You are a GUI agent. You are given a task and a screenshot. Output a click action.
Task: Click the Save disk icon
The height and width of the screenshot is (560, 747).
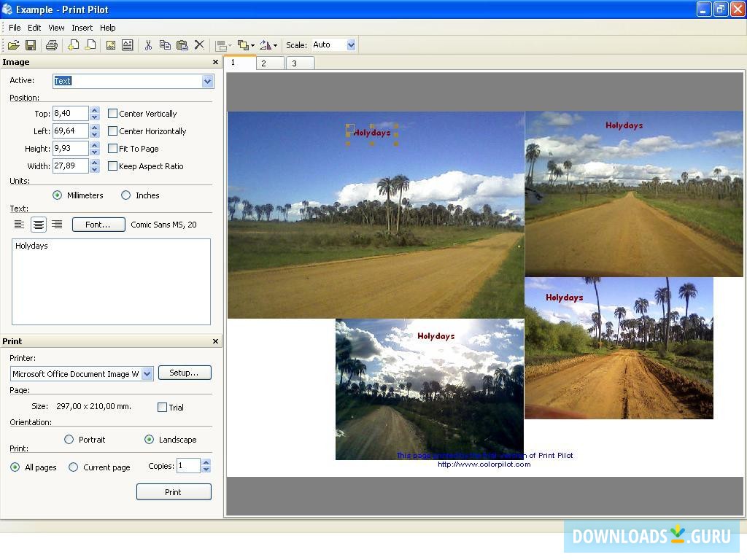click(31, 45)
